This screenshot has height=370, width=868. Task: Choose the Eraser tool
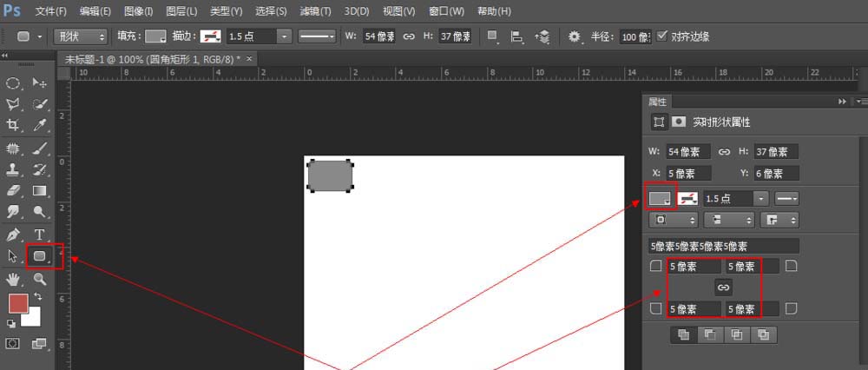[14, 190]
